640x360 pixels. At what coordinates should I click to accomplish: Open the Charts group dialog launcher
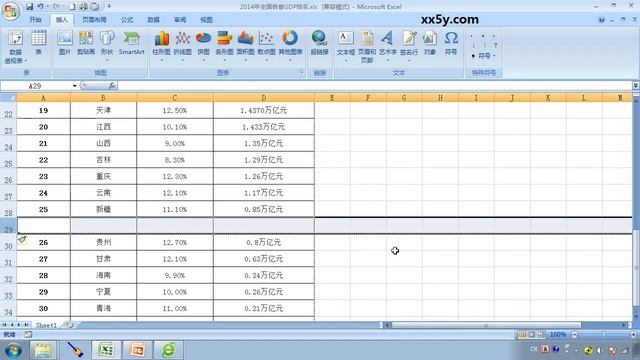301,72
